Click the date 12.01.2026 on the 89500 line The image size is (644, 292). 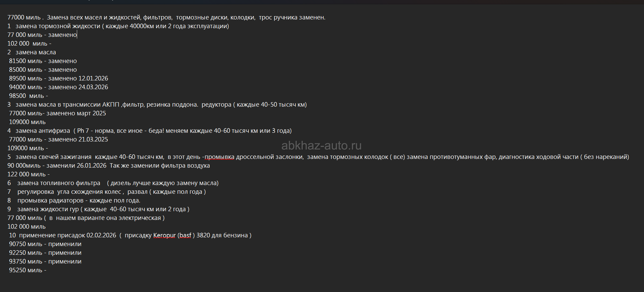93,78
